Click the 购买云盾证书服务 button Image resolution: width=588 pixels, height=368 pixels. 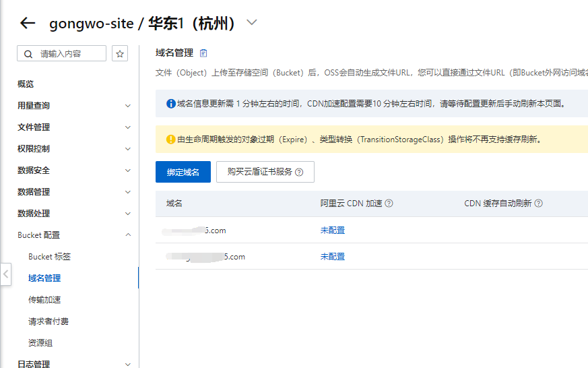[x=265, y=172]
